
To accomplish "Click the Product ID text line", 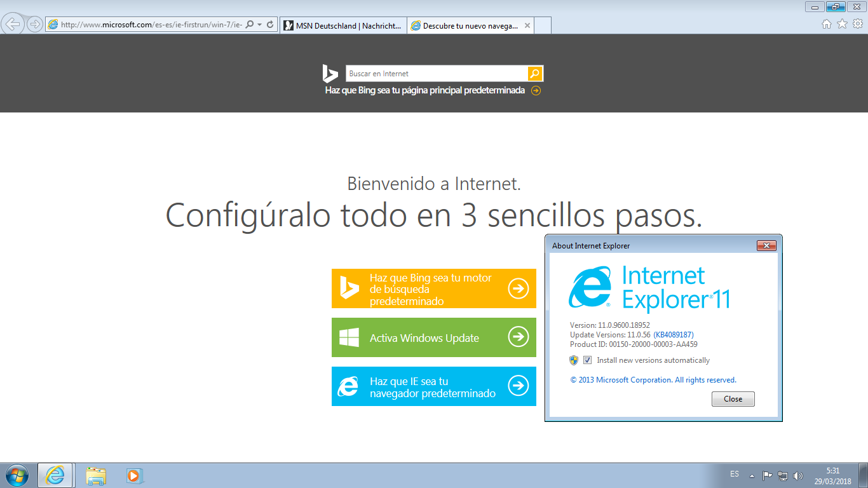I will [634, 344].
